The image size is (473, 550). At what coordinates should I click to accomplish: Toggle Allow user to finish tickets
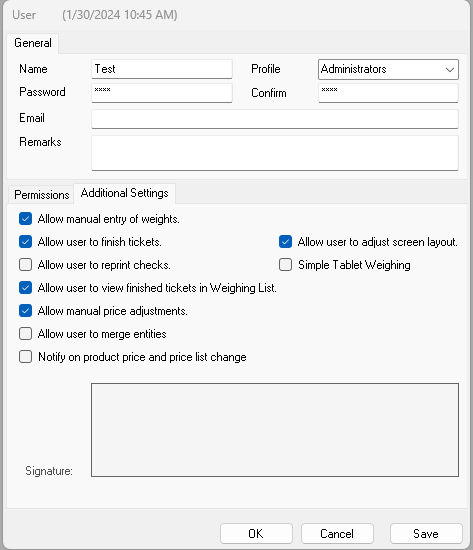(25, 242)
